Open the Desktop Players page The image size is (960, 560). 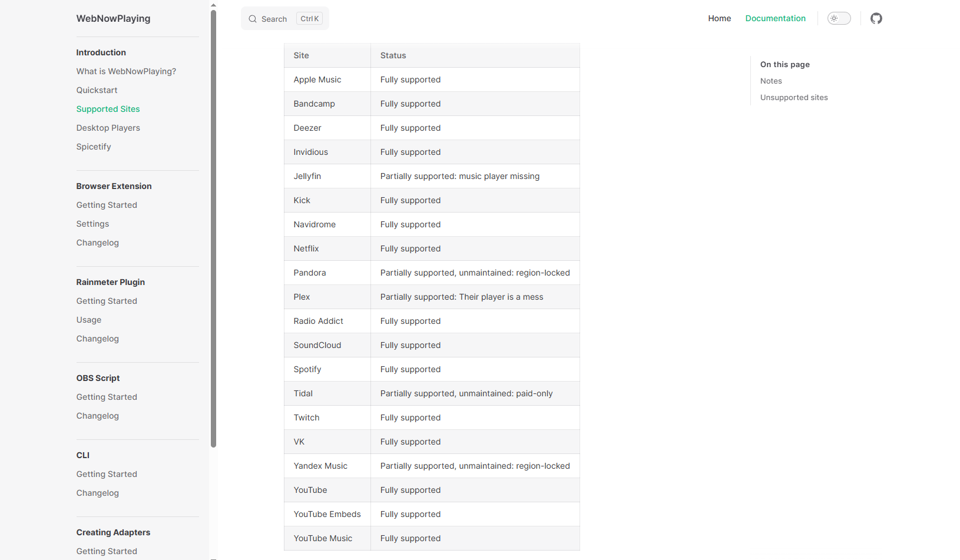tap(108, 128)
